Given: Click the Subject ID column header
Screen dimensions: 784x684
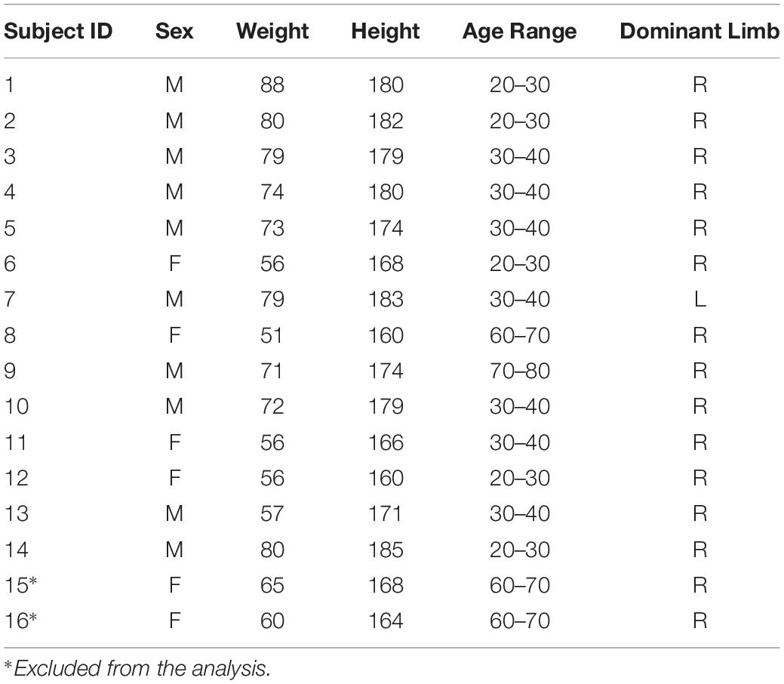Looking at the screenshot, I should (59, 31).
